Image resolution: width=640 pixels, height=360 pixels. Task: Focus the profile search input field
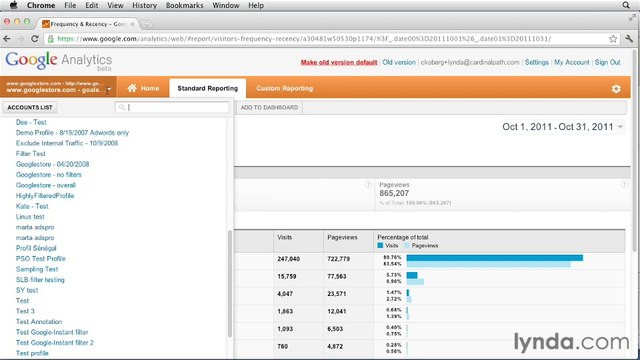click(x=172, y=107)
